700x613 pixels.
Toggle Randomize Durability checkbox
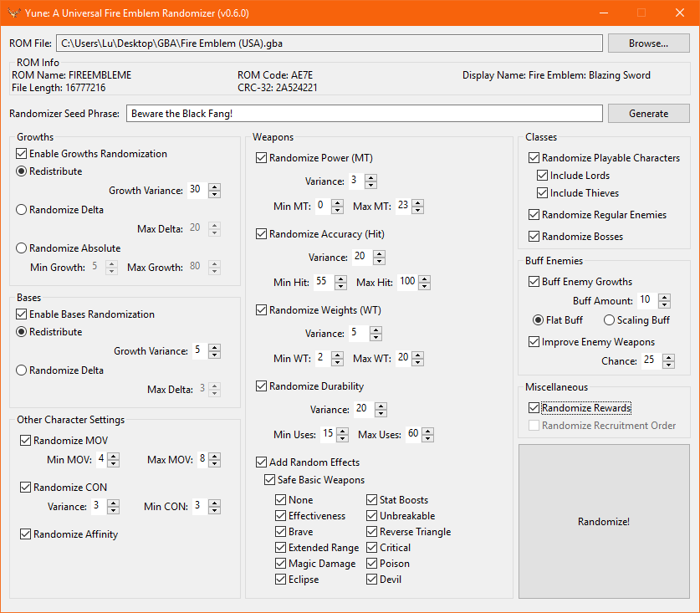(261, 386)
